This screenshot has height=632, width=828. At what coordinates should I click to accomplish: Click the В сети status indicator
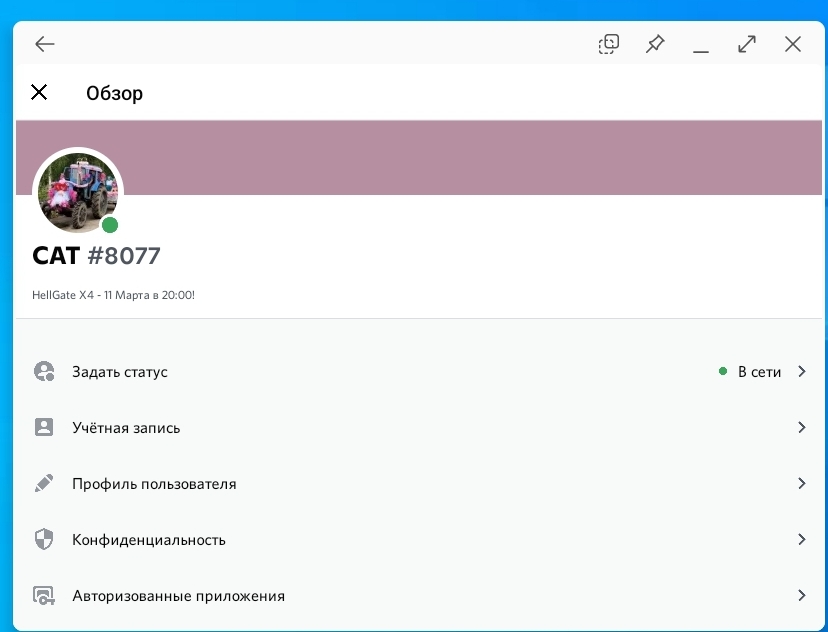pyautogui.click(x=750, y=372)
